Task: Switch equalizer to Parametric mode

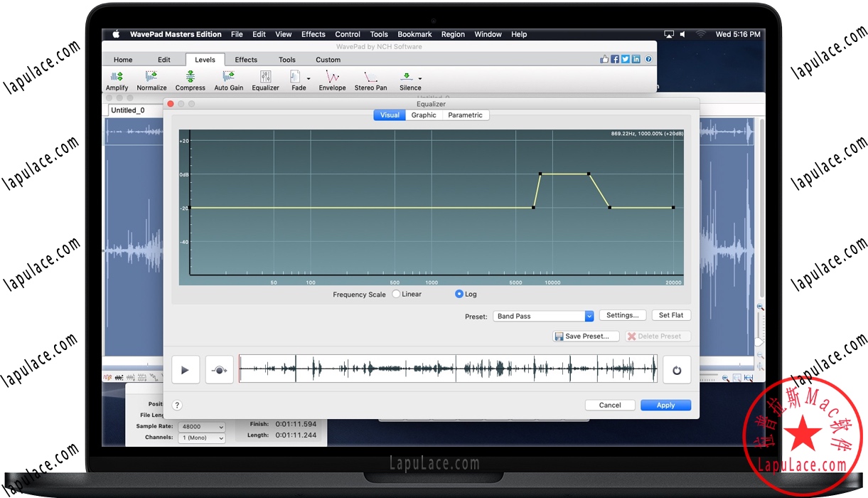Action: pyautogui.click(x=465, y=115)
